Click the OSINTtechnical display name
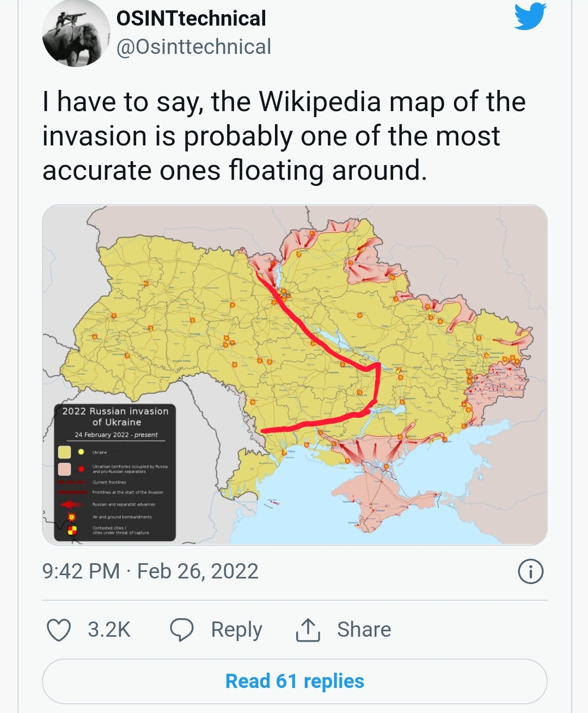 191,19
